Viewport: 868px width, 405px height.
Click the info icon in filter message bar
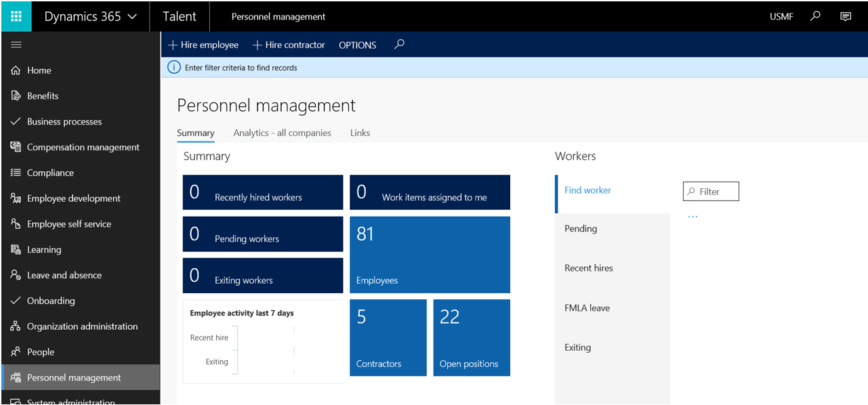coord(174,67)
